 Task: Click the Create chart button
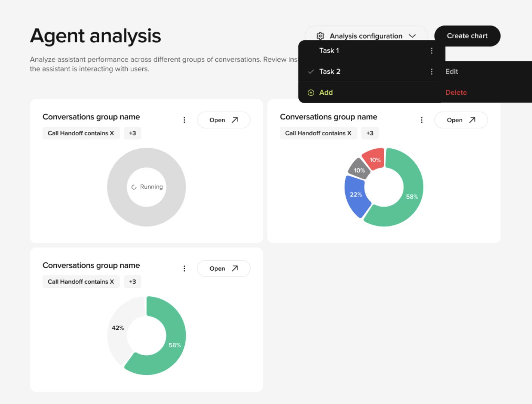click(467, 36)
